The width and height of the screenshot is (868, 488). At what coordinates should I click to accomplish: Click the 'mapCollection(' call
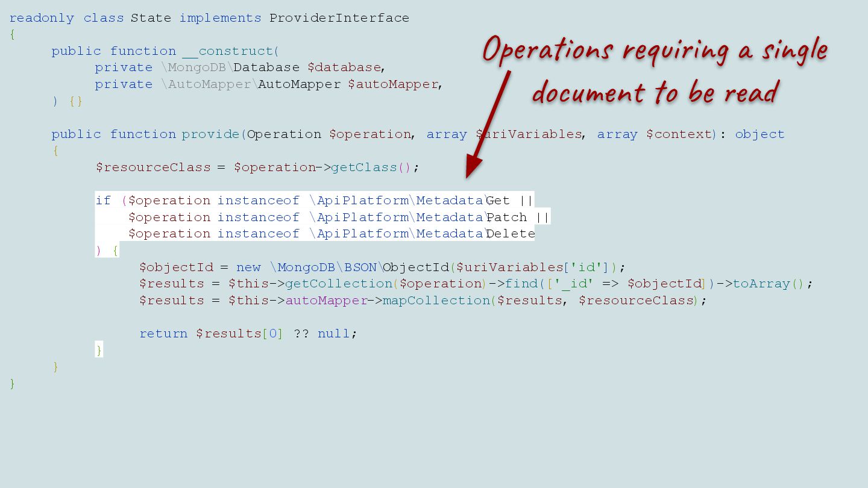tap(439, 301)
